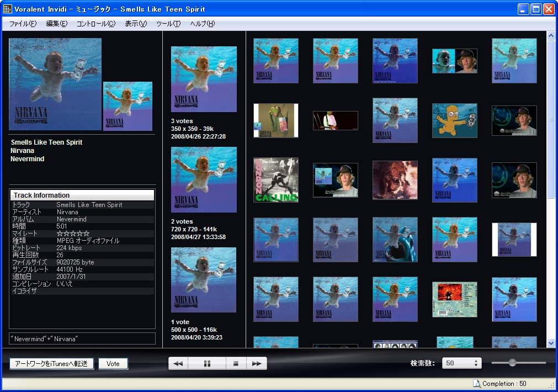Select the baby and boy split thumbnail
The image size is (558, 392).
[x=454, y=61]
